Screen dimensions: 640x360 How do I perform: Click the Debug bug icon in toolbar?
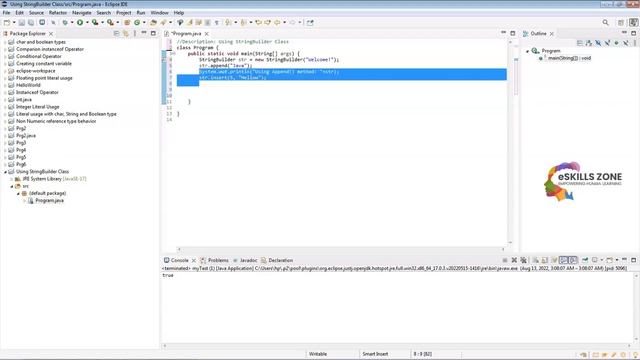[65, 23]
